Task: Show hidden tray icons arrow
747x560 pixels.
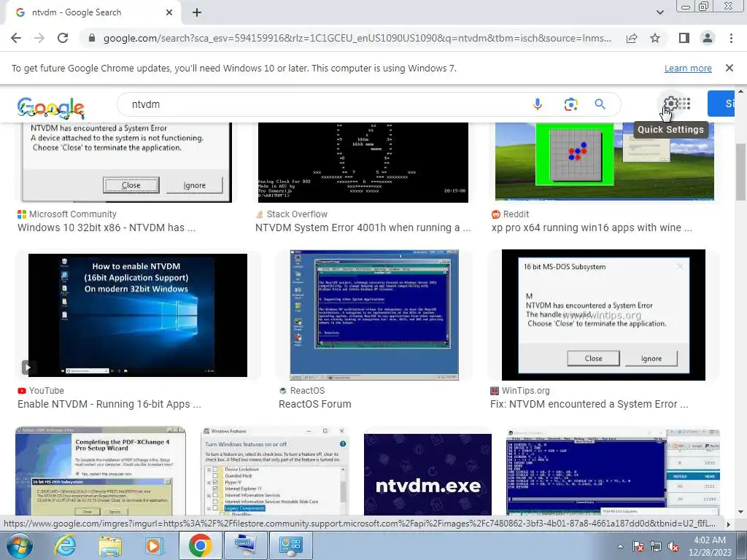Action: [620, 546]
